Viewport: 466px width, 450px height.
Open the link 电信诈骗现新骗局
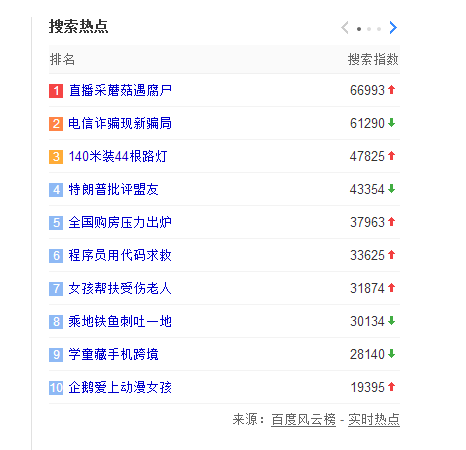click(120, 123)
